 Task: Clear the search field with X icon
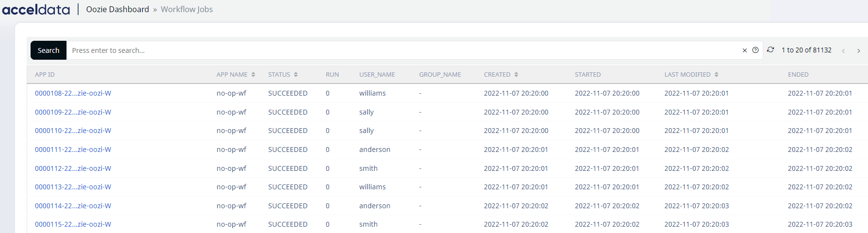745,50
